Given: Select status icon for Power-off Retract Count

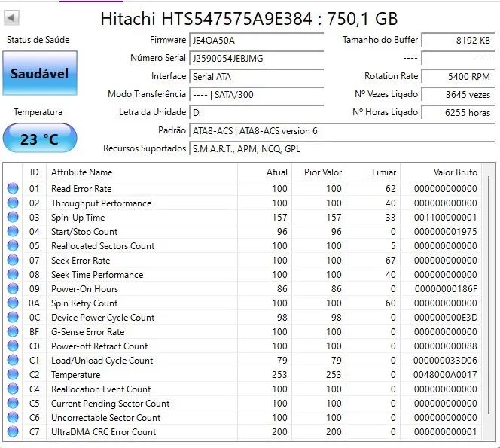Looking at the screenshot, I should tap(13, 346).
